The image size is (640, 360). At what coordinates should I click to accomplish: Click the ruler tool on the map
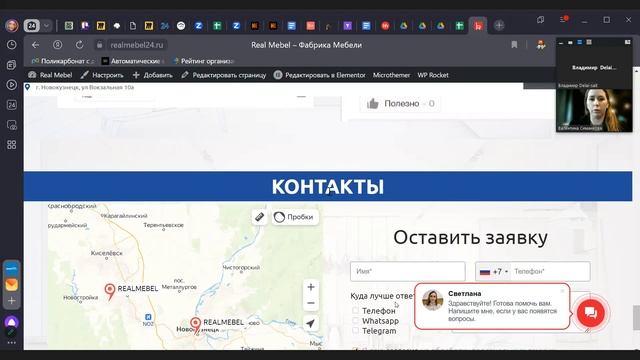[x=260, y=217]
